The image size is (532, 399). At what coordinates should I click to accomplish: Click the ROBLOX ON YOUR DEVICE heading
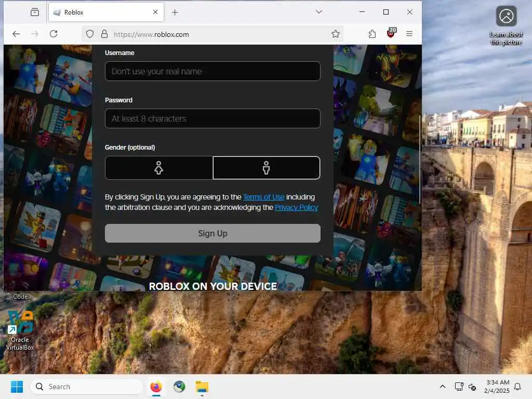pyautogui.click(x=212, y=286)
